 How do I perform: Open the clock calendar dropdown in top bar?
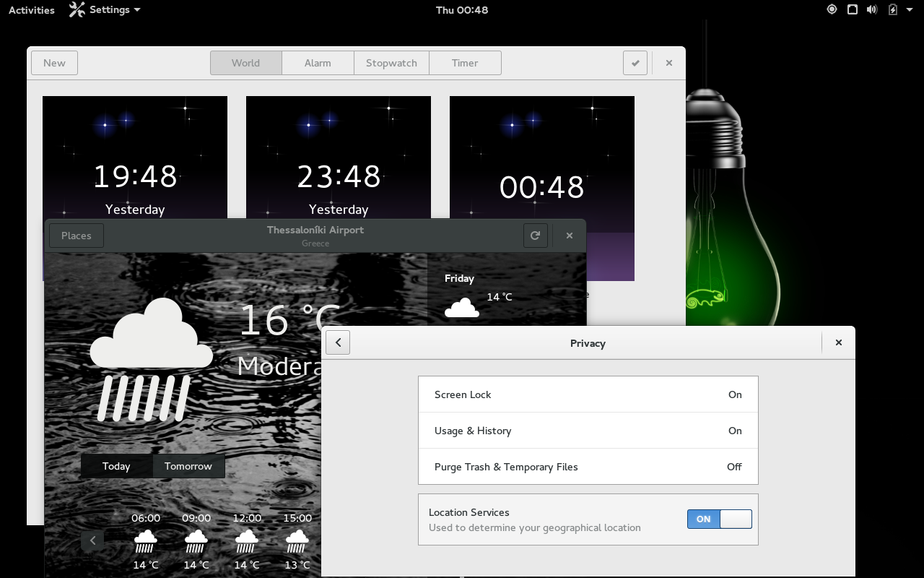pyautogui.click(x=462, y=10)
